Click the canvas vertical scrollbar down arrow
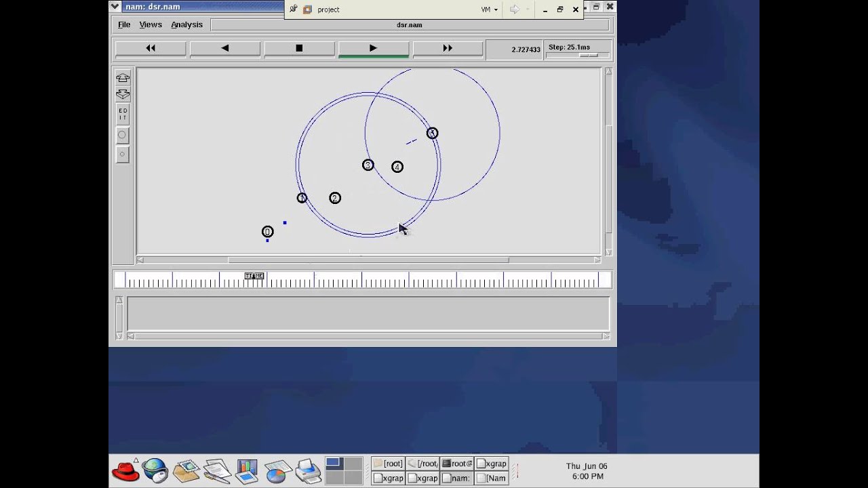 (608, 252)
